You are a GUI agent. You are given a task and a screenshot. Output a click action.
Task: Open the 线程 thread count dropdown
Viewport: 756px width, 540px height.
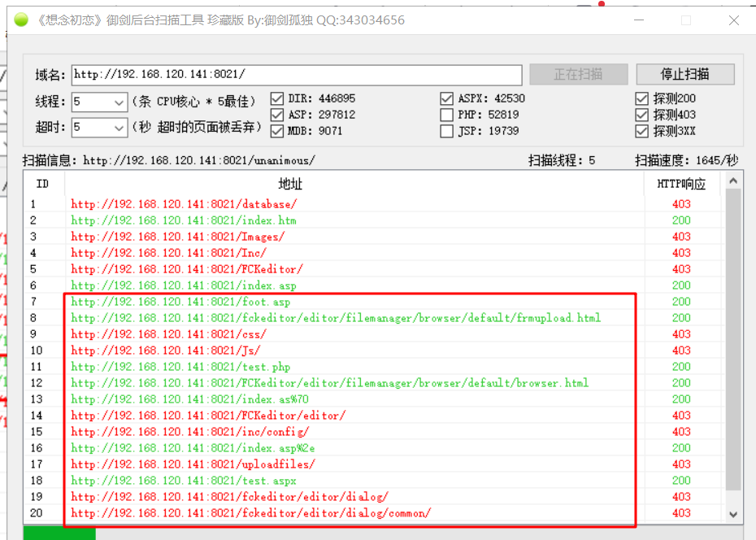coord(119,102)
